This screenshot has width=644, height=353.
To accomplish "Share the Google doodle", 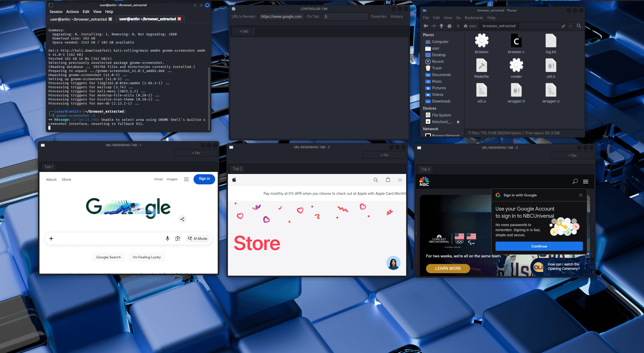I will coord(182,219).
